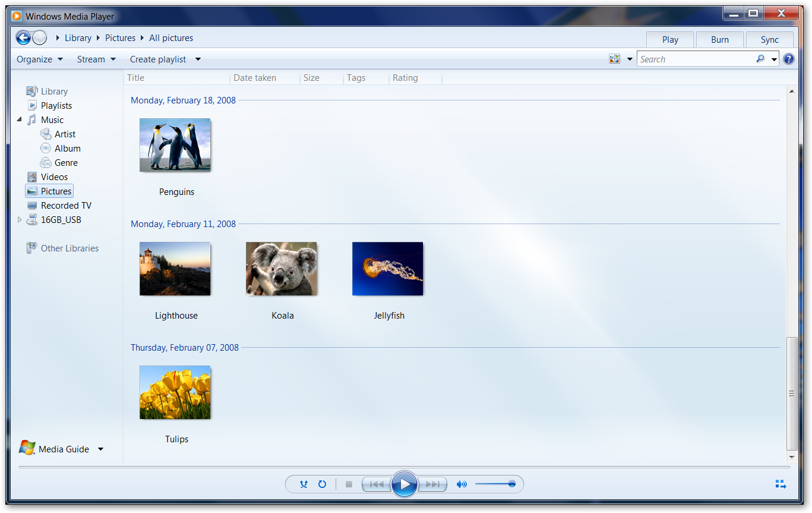Open the Organize dropdown menu

click(x=40, y=59)
